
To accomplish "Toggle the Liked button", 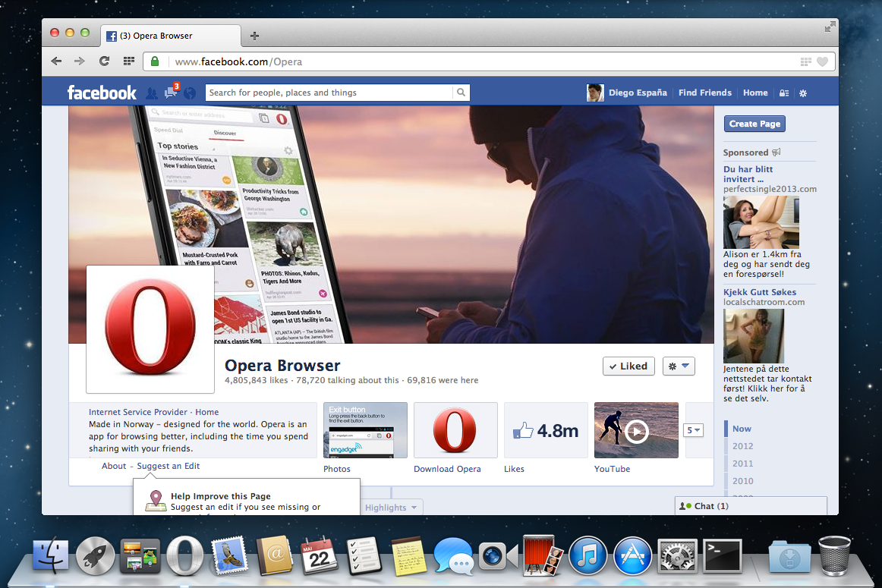I will point(628,366).
